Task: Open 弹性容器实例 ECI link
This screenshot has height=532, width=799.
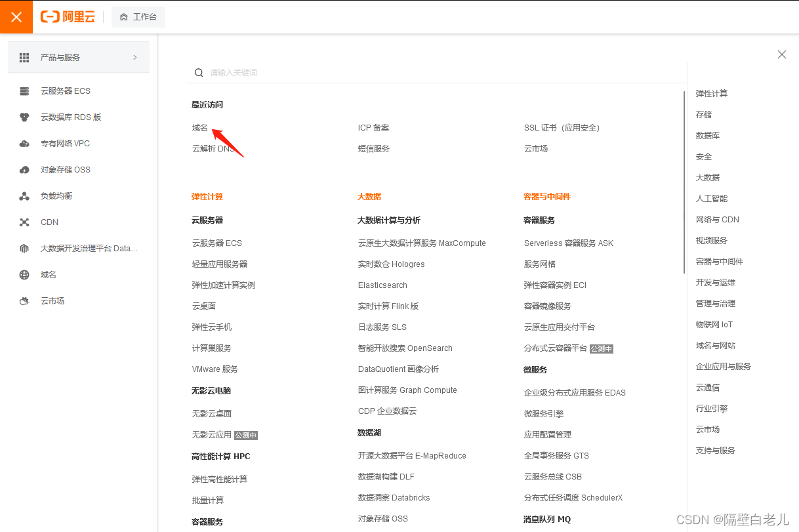Action: click(x=555, y=285)
